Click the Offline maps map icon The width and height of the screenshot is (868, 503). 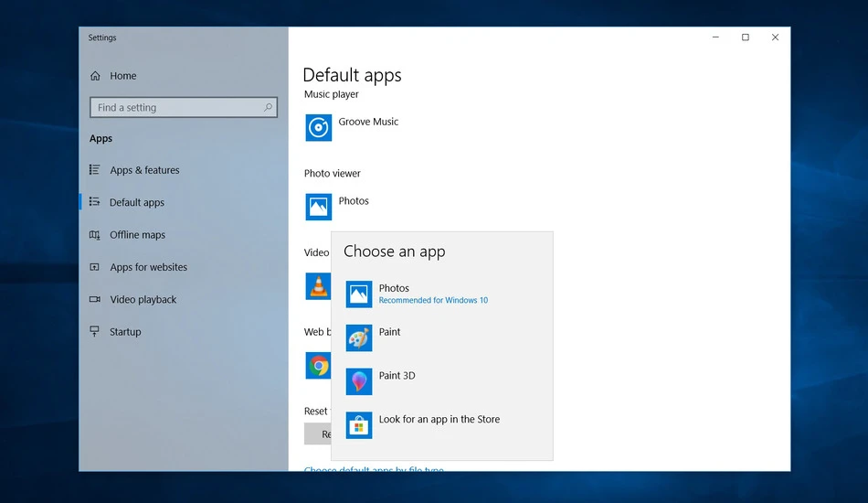95,235
